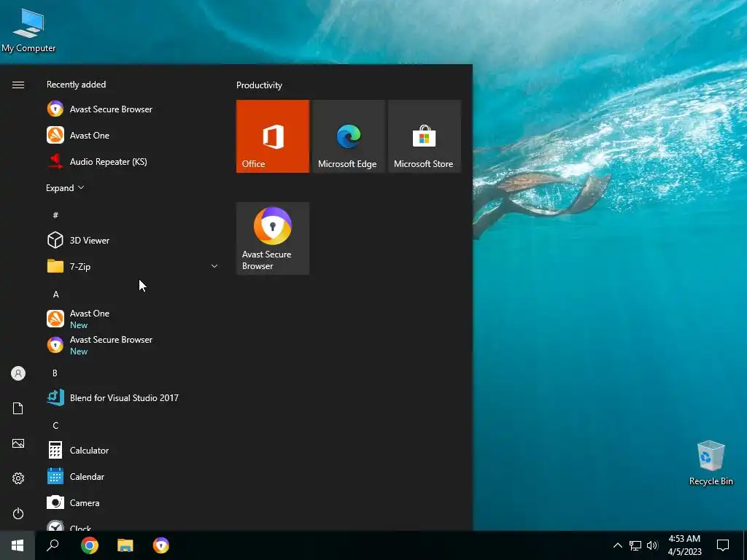747x560 pixels.
Task: Open Audio Repeater (KS)
Action: coord(132,161)
